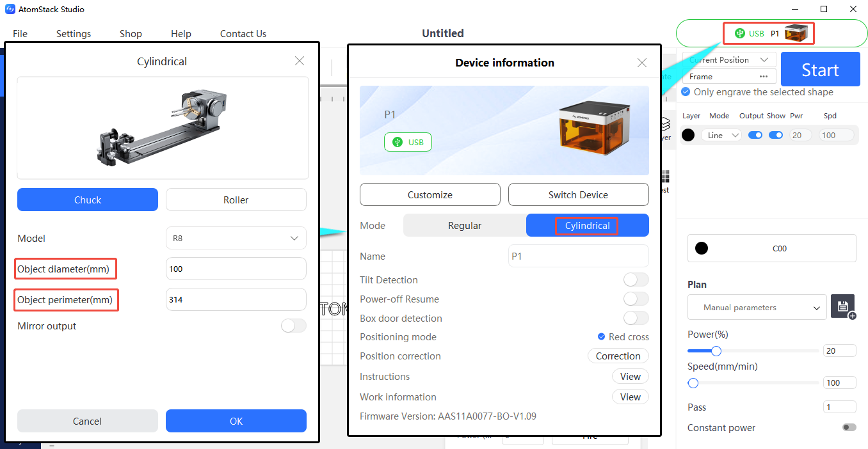Viewport: 868px width, 449px height.
Task: Click the green USB connection icon in header
Action: pyautogui.click(x=740, y=33)
